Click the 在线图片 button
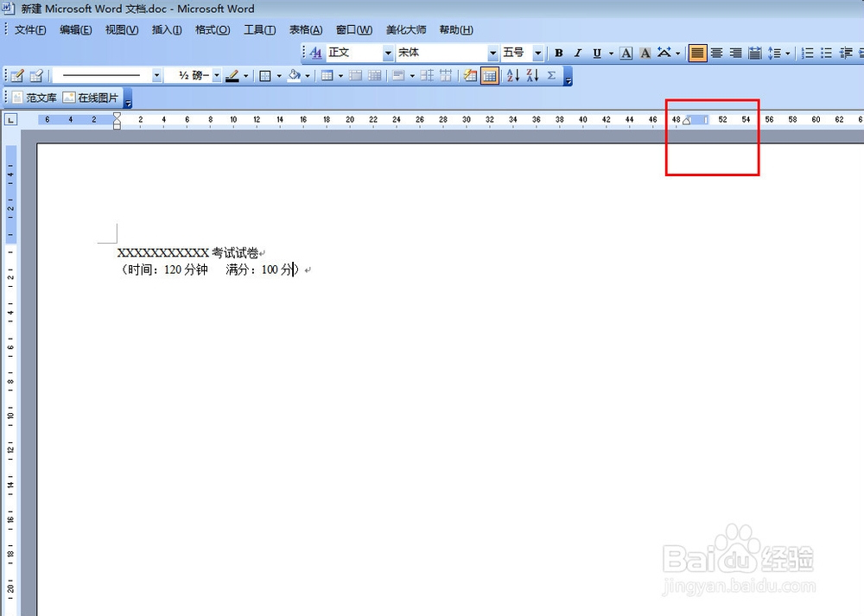The width and height of the screenshot is (864, 616). 91,98
